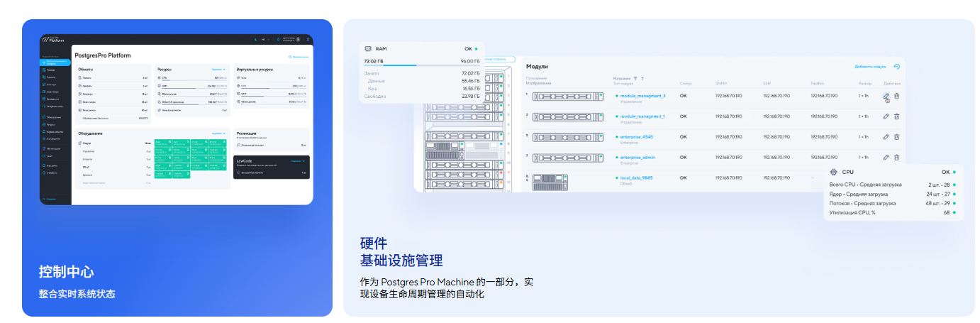Sort by Название using the arrow icon
The image size is (980, 323).
[x=642, y=78]
